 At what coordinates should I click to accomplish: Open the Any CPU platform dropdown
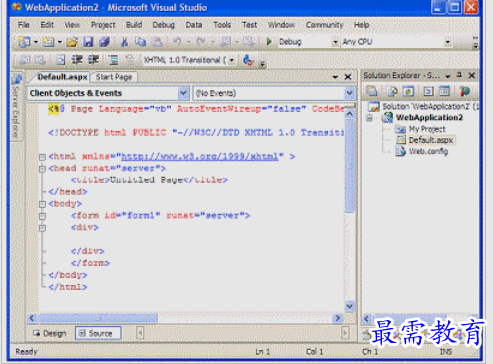point(447,42)
